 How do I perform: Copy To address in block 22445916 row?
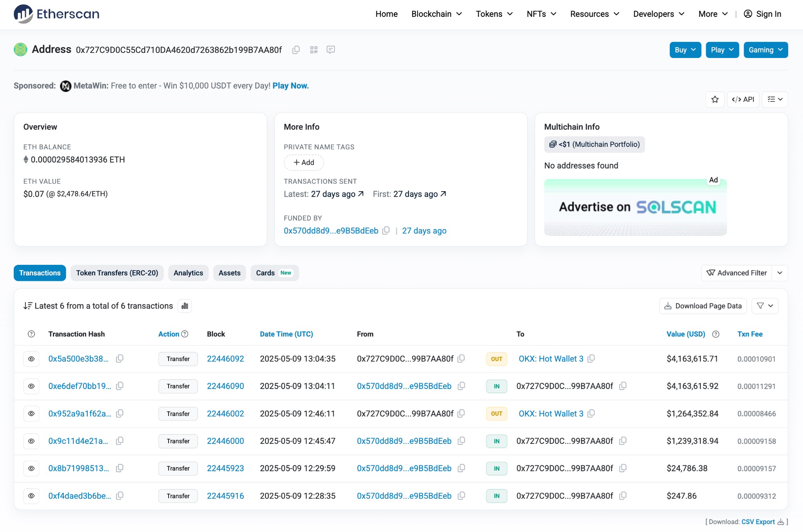[623, 496]
